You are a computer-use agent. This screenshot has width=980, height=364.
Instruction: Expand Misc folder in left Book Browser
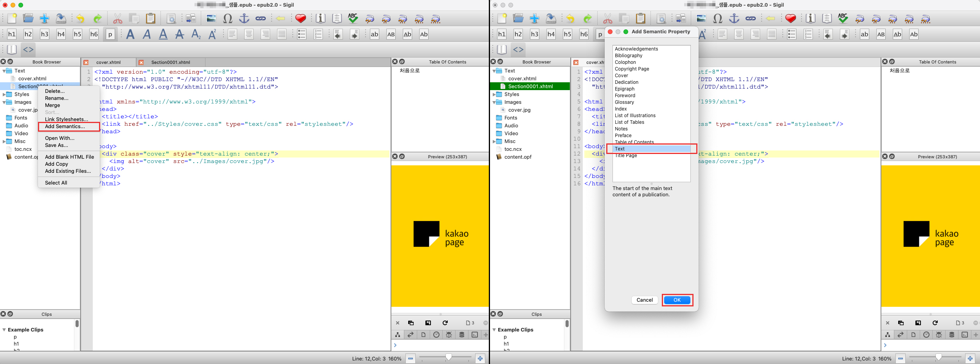4,141
